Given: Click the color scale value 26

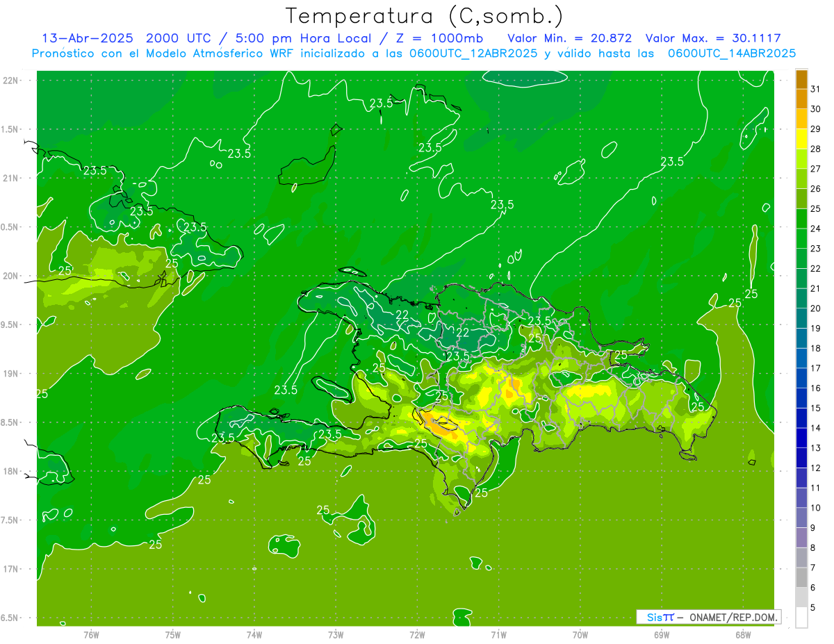Looking at the screenshot, I should point(815,189).
